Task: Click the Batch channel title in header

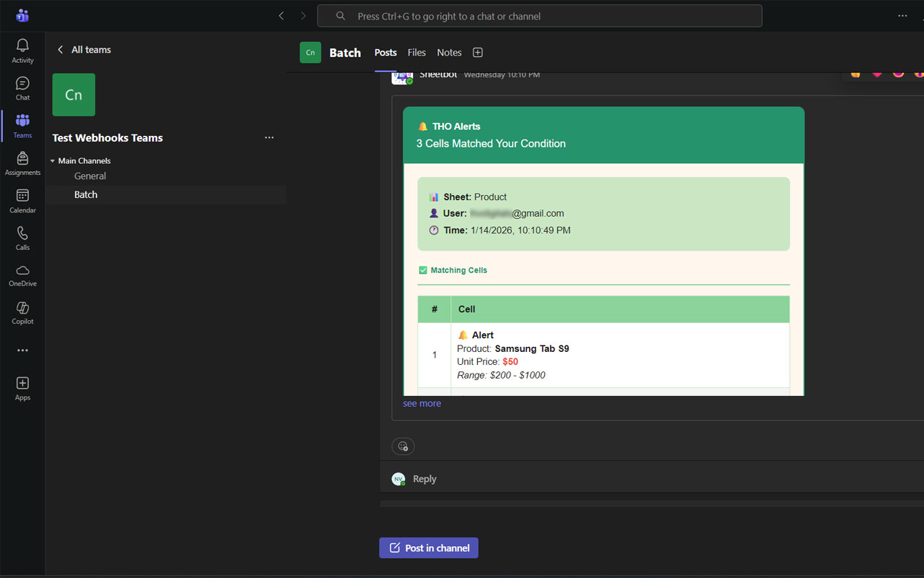Action: [x=345, y=53]
